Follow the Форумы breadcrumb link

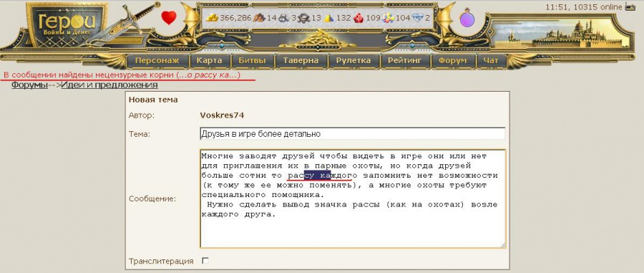coord(29,85)
